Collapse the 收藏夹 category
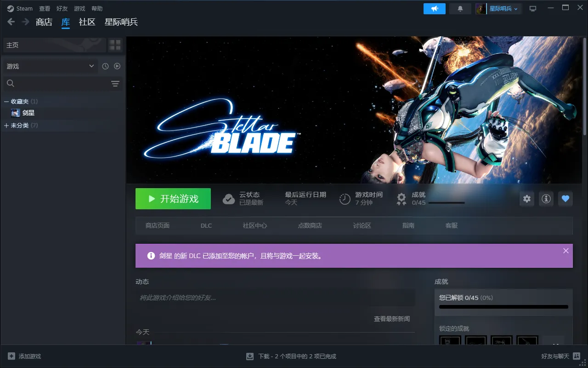Screen dimensions: 588x368 pyautogui.click(x=6, y=101)
